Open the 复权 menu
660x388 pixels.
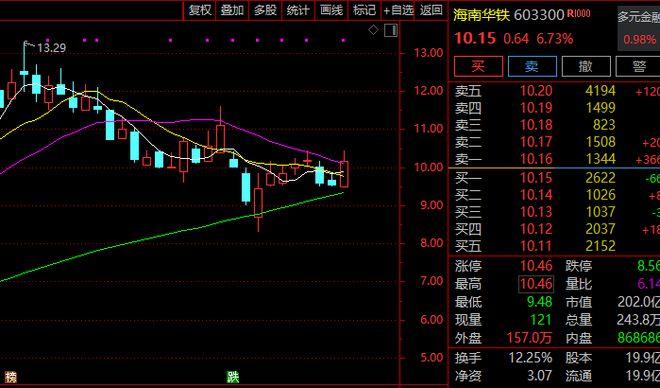click(x=200, y=10)
